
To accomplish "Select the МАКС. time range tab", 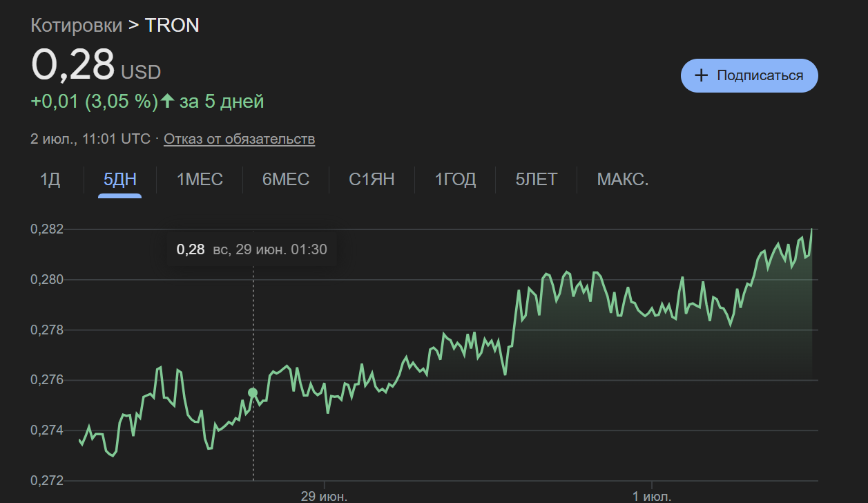I will tap(623, 180).
